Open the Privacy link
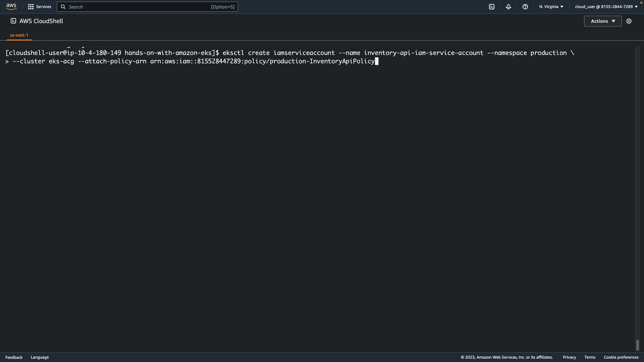This screenshot has width=644, height=362. (x=569, y=357)
